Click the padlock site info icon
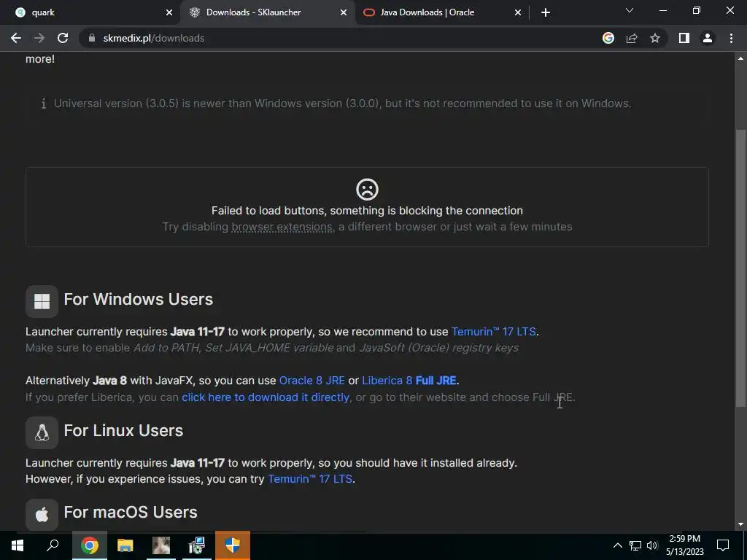Screen dimensions: 747x560 [92, 38]
